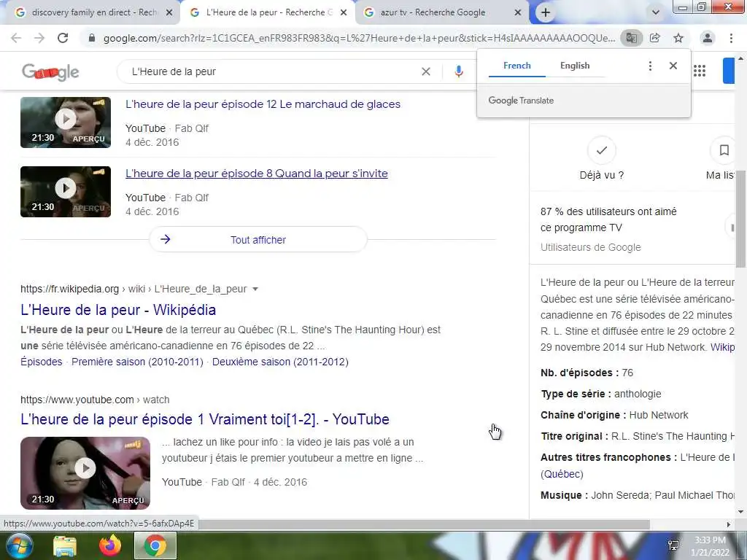Open translate popup options menu
Image resolution: width=747 pixels, height=560 pixels.
click(650, 66)
